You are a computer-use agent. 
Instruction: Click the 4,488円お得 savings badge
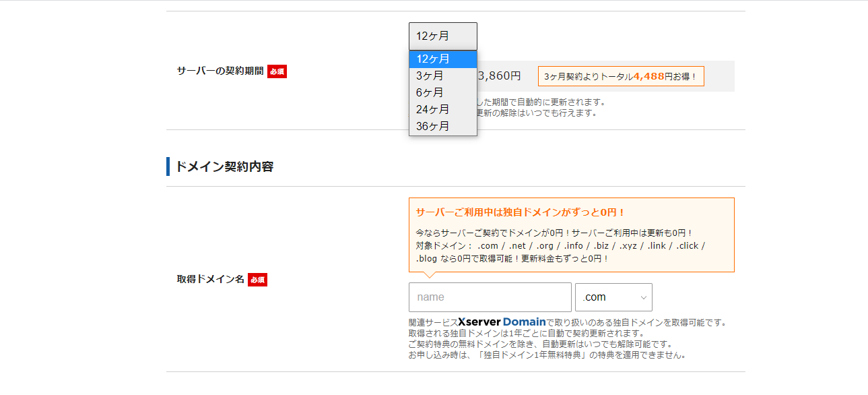pos(620,77)
